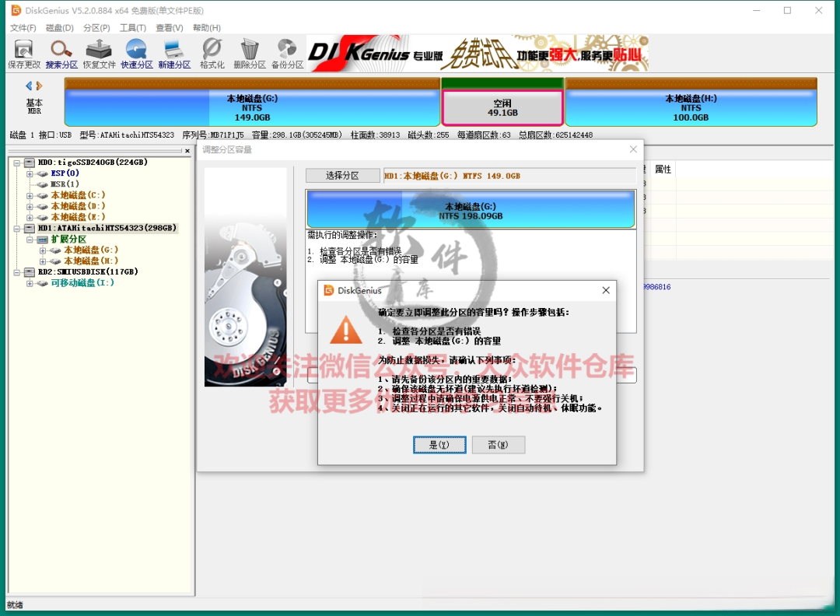Click the Select Partition (选择分区) button
840x616 pixels.
pos(342,176)
